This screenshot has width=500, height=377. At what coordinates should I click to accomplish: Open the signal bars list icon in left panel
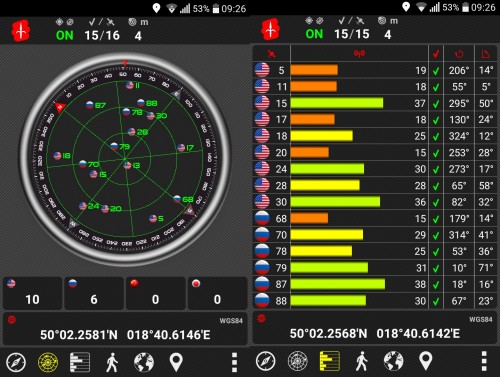[80, 362]
